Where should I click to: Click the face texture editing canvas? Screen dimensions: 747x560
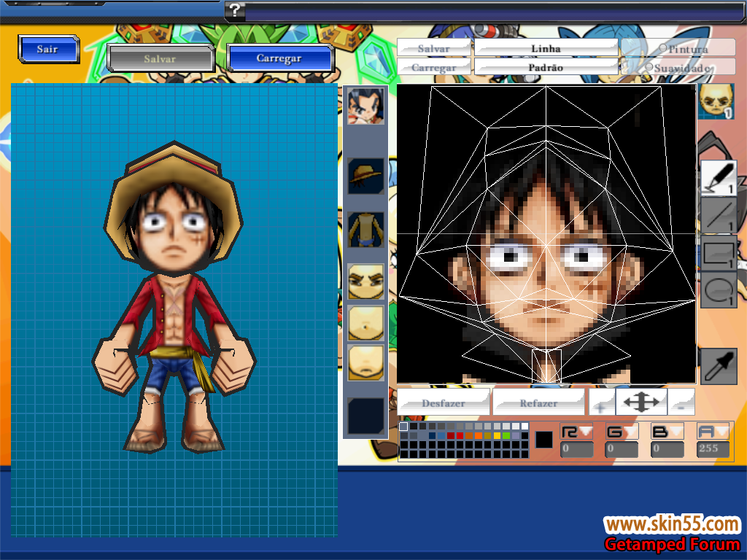(546, 234)
